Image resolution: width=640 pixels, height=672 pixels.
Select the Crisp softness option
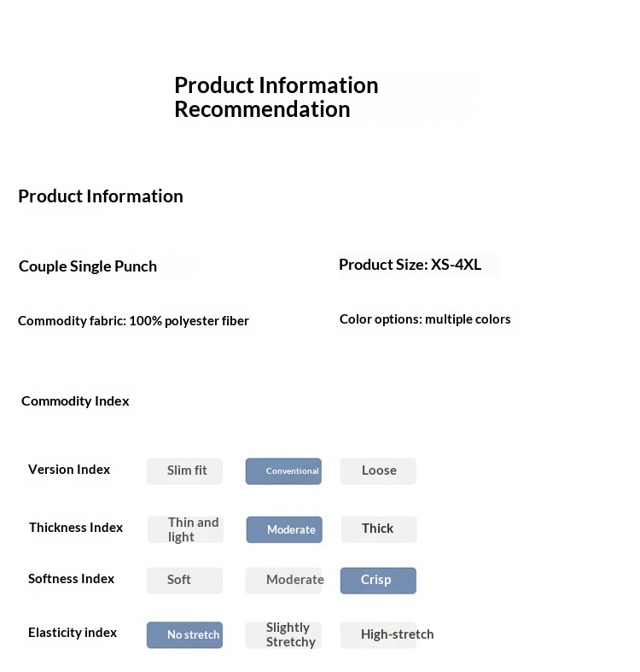coord(378,581)
